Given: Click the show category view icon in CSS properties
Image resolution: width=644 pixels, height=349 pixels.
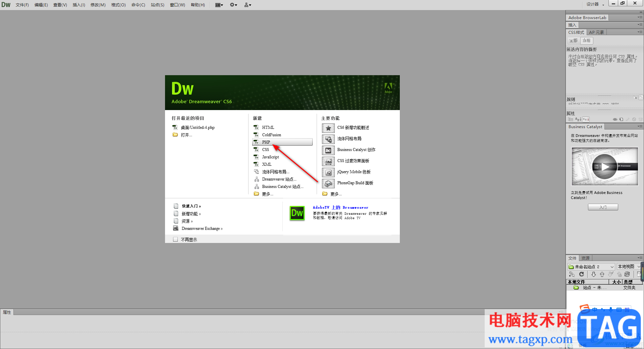Looking at the screenshot, I should [x=571, y=119].
